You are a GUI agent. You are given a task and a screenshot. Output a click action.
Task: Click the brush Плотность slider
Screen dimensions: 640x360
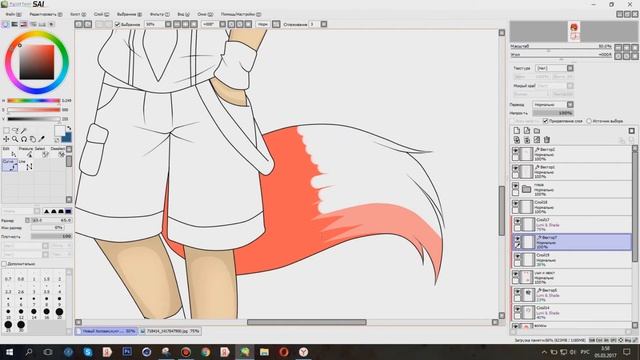pyautogui.click(x=51, y=236)
